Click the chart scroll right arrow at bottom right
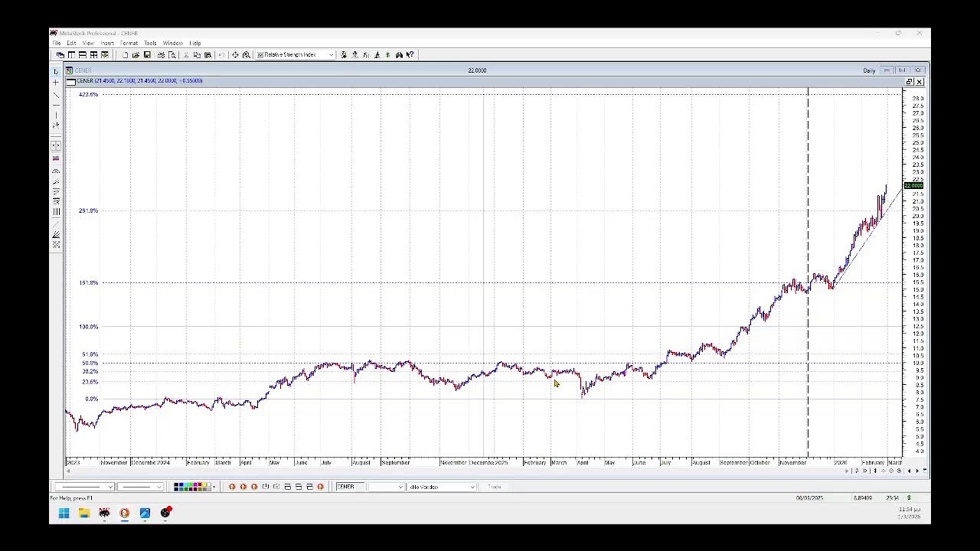This screenshot has height=551, width=980. 917,471
